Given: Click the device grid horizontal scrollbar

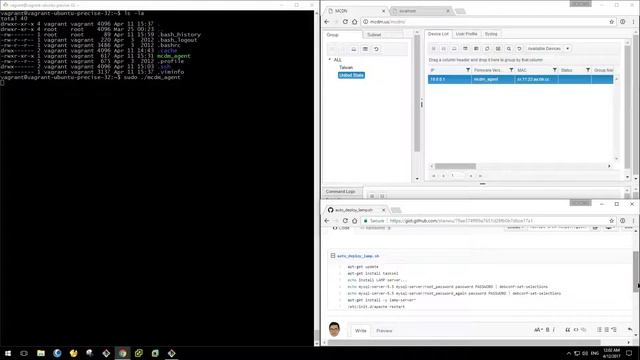Looking at the screenshot, I should click(455, 166).
